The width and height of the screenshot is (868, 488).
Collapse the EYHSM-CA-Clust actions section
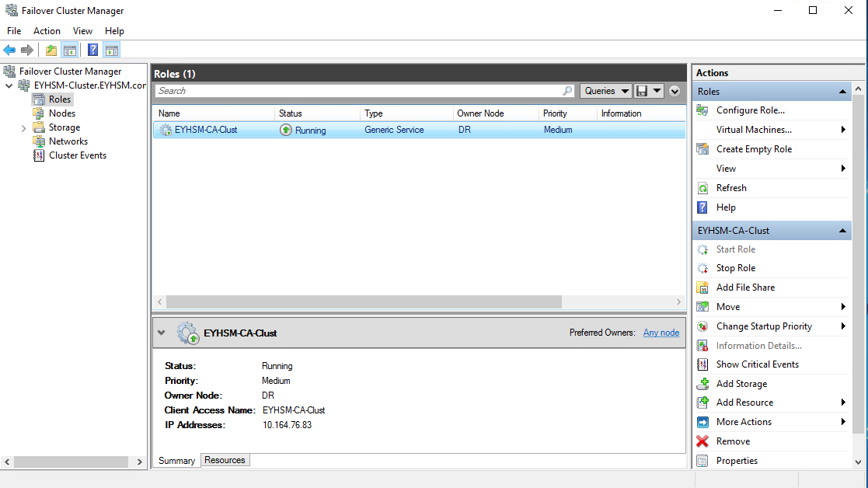[x=842, y=231]
